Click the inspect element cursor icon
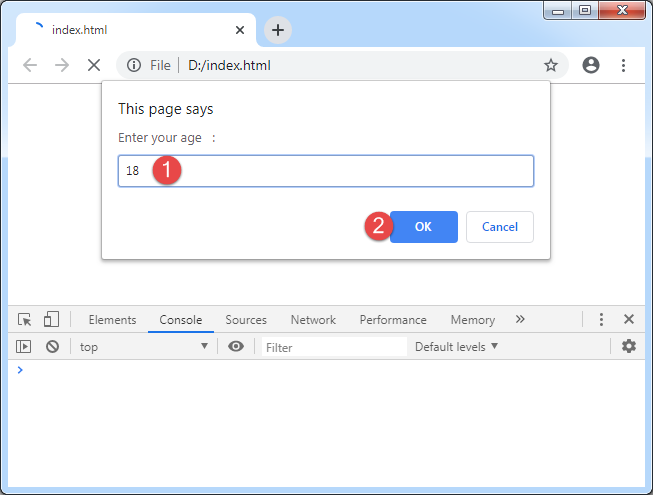 click(25, 320)
